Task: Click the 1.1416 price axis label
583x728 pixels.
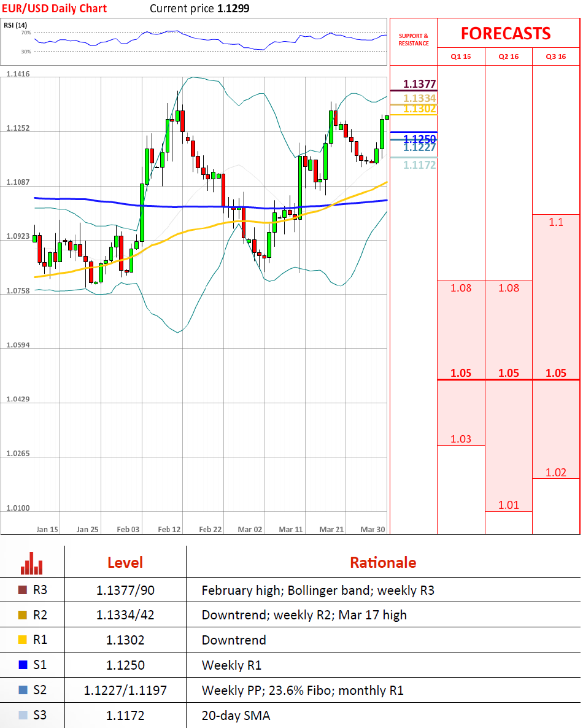Action: pyautogui.click(x=18, y=74)
